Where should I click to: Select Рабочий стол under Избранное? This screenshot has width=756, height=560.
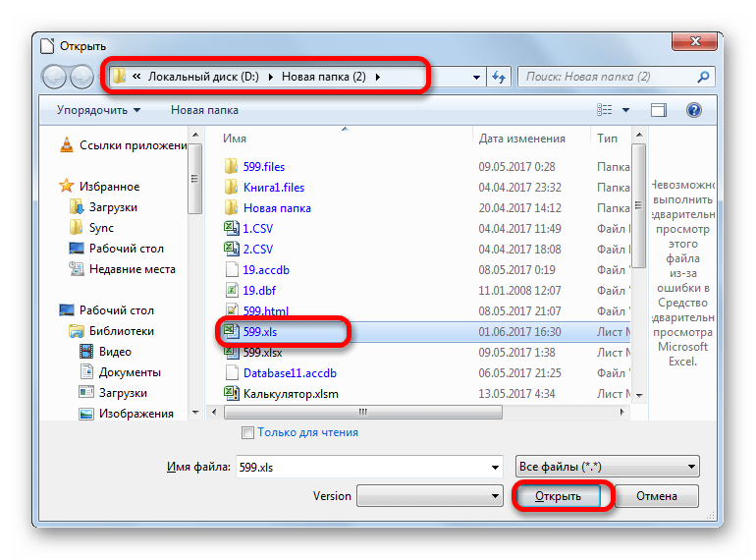pyautogui.click(x=127, y=249)
